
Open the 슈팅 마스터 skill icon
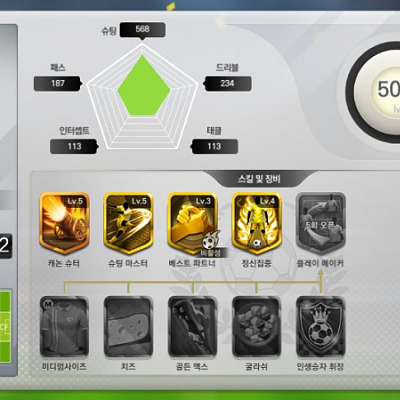click(x=128, y=223)
